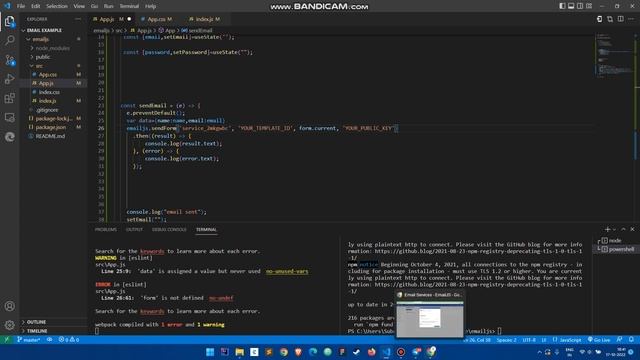Open the terminal launch profile dropdown
The width and height of the screenshot is (640, 360).
pyautogui.click(x=614, y=229)
